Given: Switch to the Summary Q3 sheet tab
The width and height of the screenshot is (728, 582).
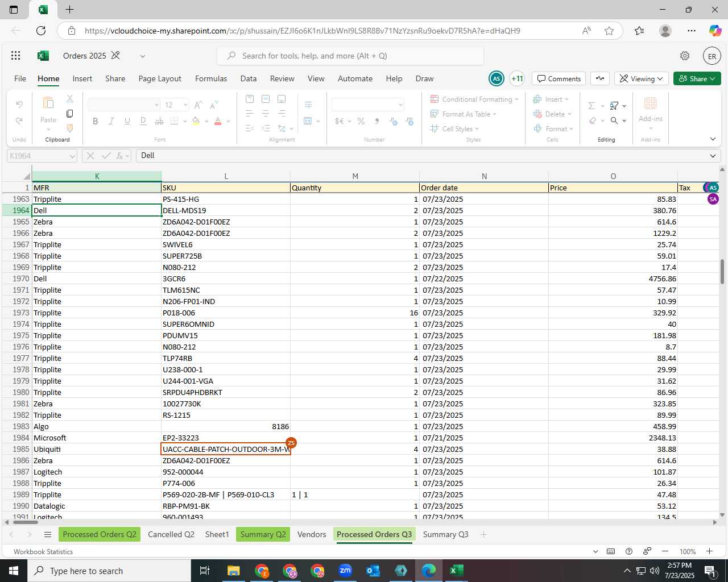Looking at the screenshot, I should [x=445, y=534].
